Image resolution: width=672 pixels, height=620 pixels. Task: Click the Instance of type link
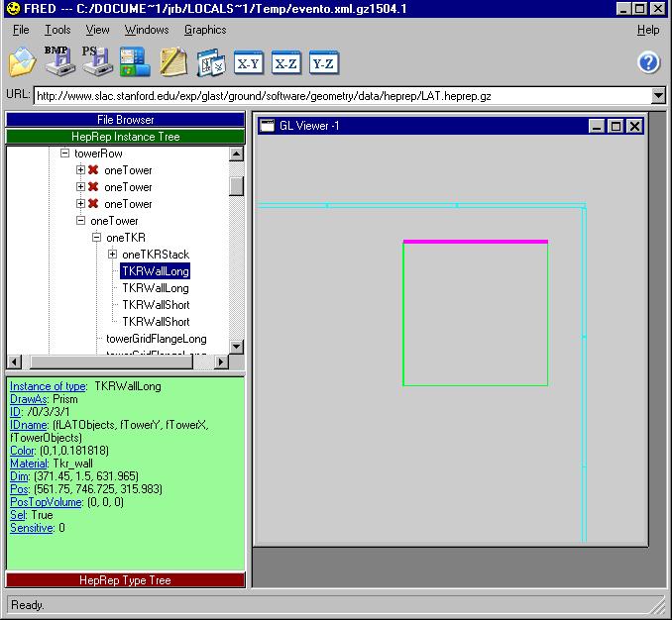pos(48,386)
